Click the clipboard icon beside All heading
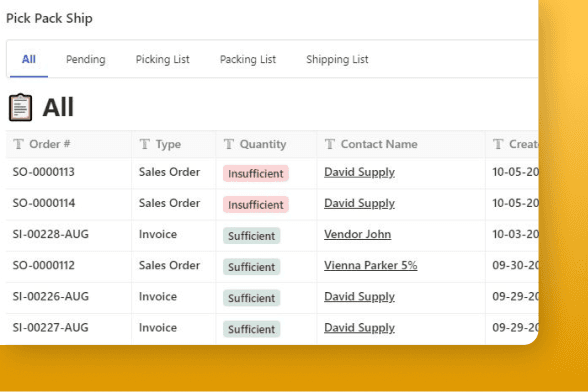This screenshot has width=588, height=392. [x=21, y=107]
